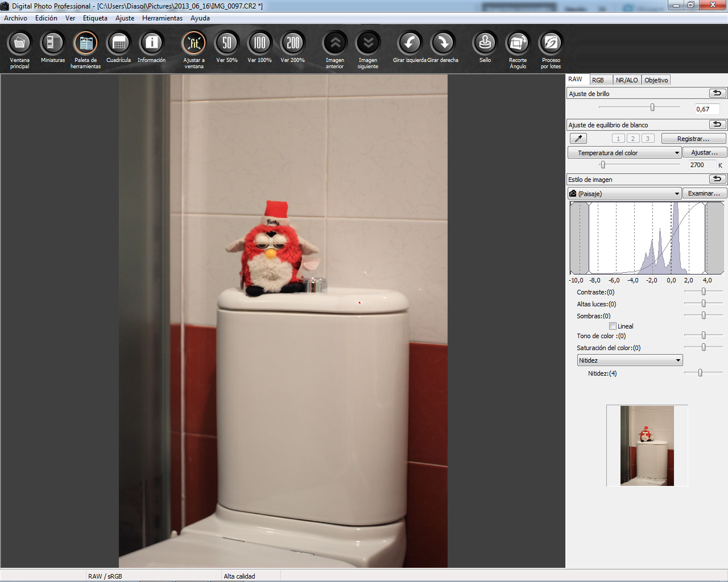This screenshot has width=728, height=582.
Task: Click the color temperature field 2700
Action: coord(702,165)
